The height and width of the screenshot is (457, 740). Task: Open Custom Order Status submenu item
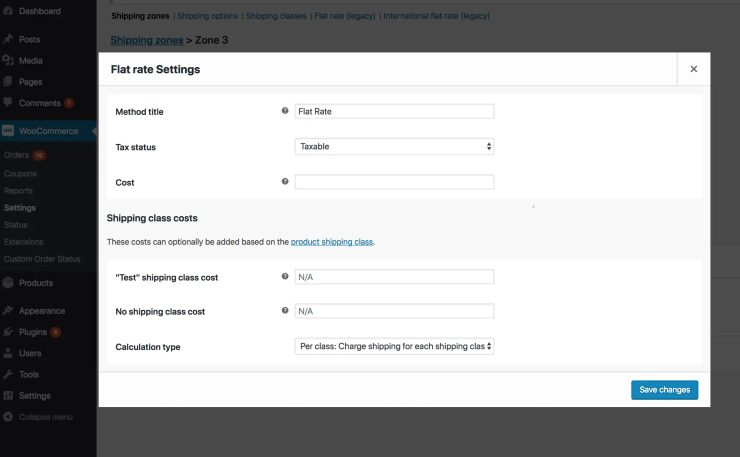tap(42, 259)
